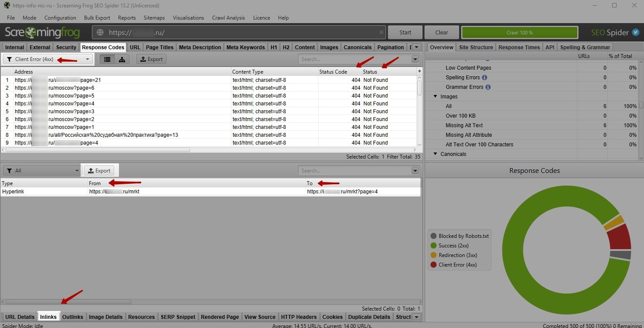Sort by Status Code column header
The image size is (644, 328).
[340, 72]
